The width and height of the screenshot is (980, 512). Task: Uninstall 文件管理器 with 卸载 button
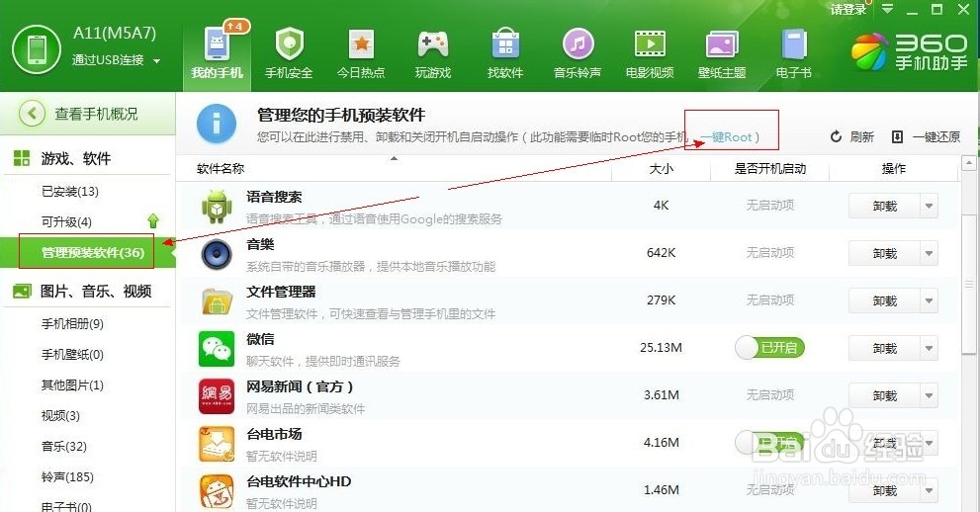[x=884, y=300]
